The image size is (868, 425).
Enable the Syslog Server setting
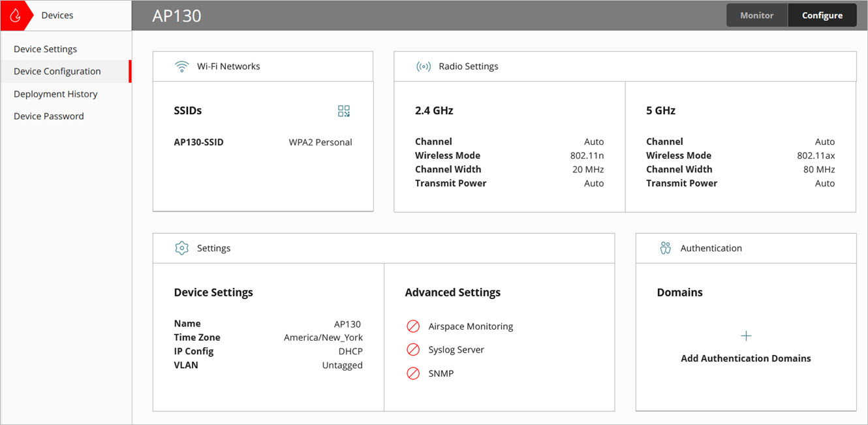tap(413, 349)
